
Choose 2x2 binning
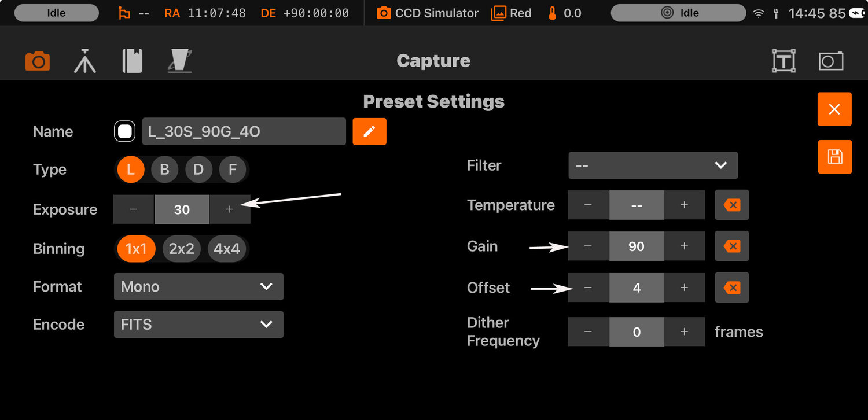[181, 249]
